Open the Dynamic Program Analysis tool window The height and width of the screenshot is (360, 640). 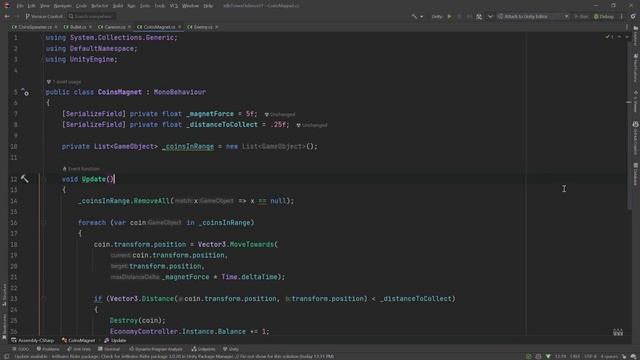(x=156, y=349)
